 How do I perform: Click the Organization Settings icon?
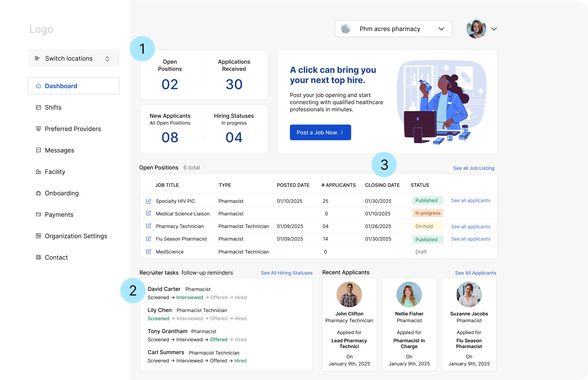tap(38, 236)
